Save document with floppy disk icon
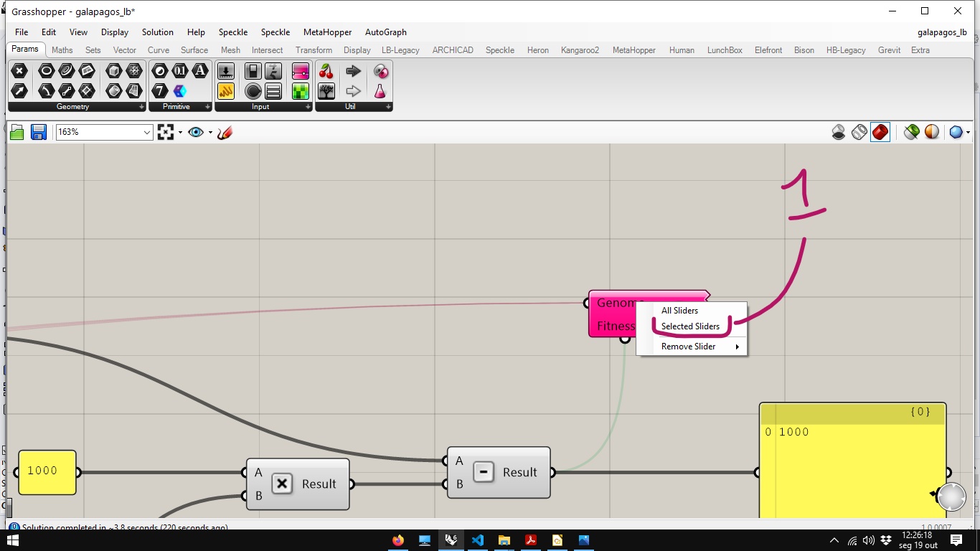Screen dimensions: 980x551 pos(39,132)
